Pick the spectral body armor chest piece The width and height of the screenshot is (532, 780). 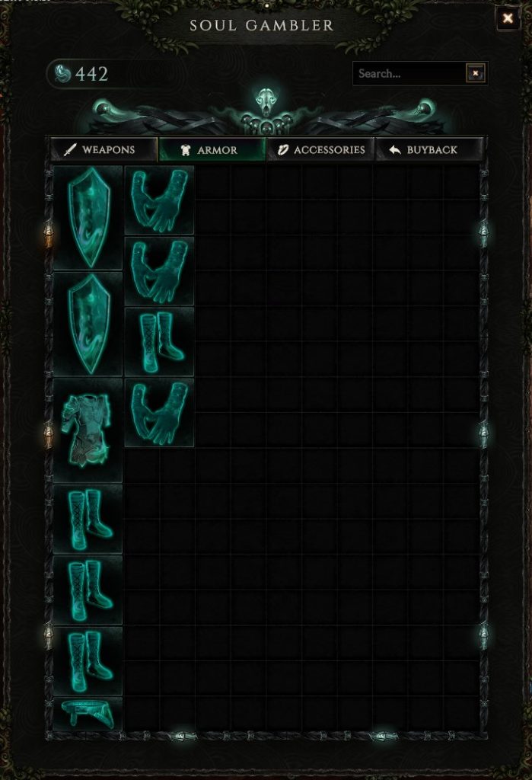tap(88, 431)
